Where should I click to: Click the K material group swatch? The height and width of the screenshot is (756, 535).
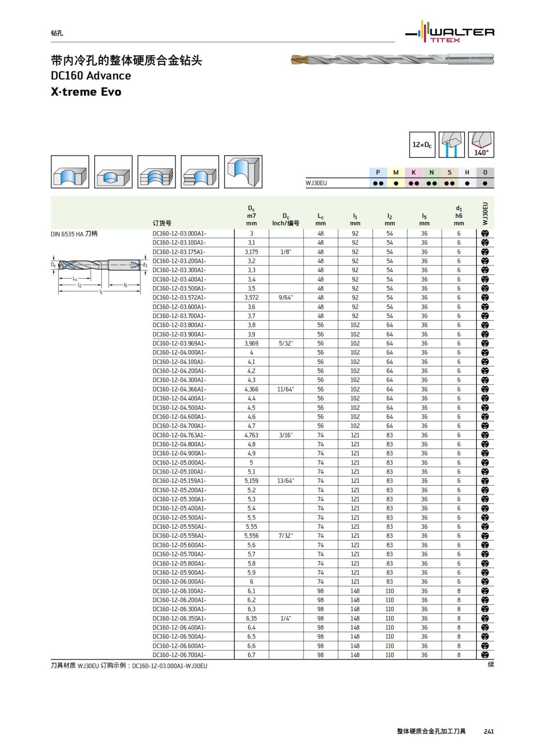[414, 172]
